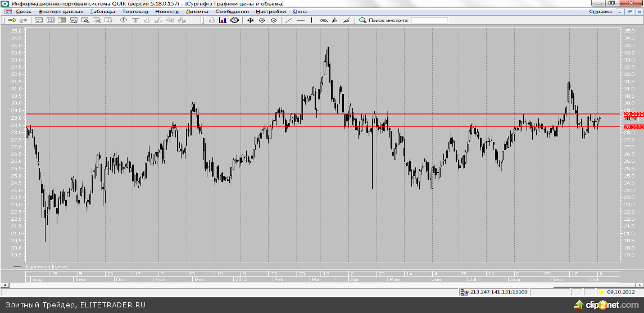Expand the Таблицы menu

pos(102,11)
